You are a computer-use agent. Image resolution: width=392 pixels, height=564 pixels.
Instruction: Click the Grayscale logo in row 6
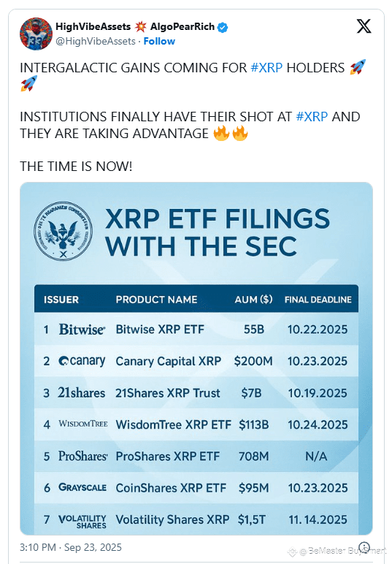(x=82, y=487)
